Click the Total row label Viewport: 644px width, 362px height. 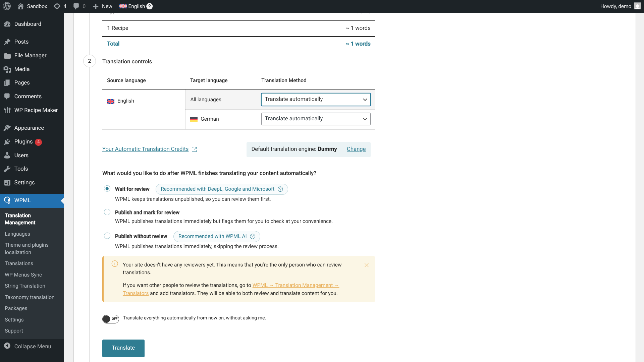pyautogui.click(x=113, y=44)
